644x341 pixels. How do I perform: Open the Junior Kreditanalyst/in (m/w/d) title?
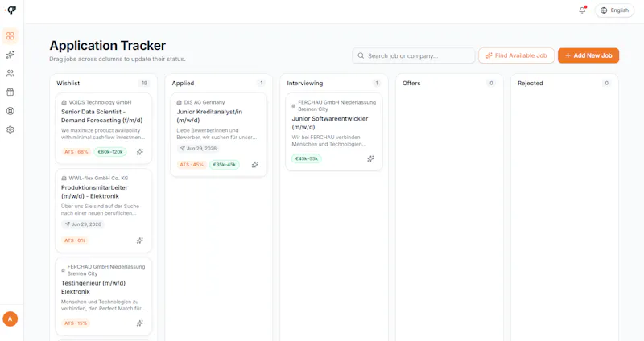(x=209, y=116)
